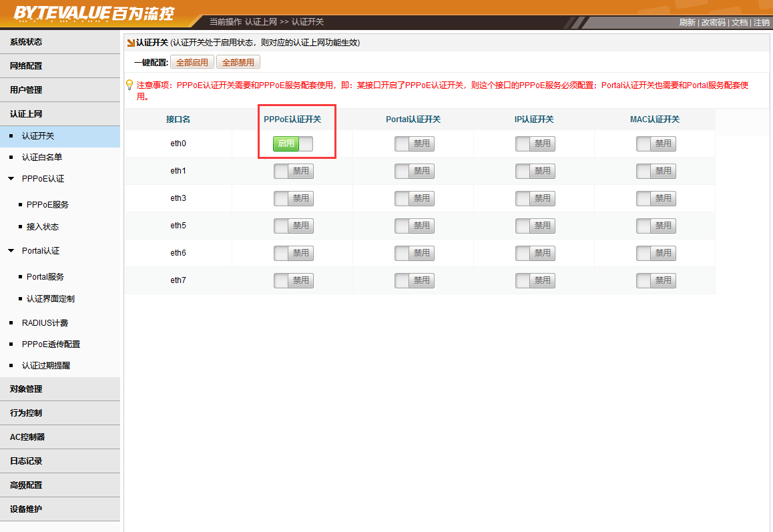Click the ByteValue logo in header
Viewport: 773px width, 532px height.
[x=93, y=13]
